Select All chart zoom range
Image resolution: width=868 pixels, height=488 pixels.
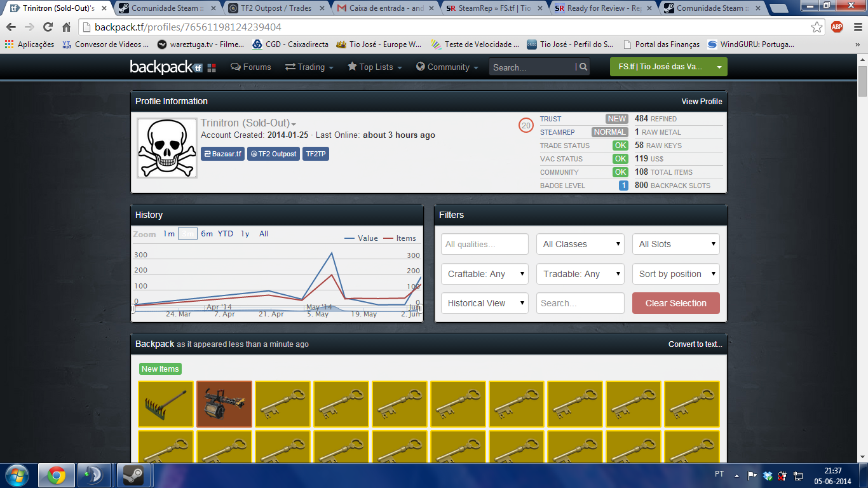pos(264,234)
